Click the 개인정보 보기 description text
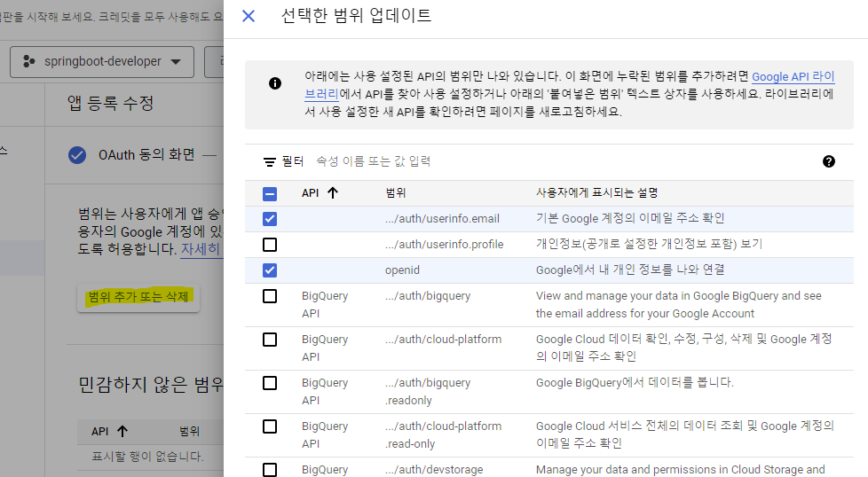This screenshot has width=868, height=477. pyautogui.click(x=649, y=244)
